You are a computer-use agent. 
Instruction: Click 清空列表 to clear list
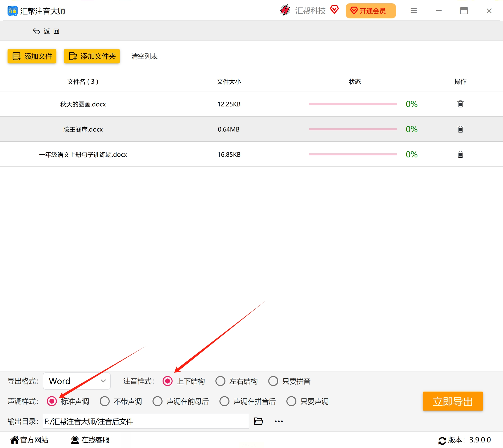[144, 56]
